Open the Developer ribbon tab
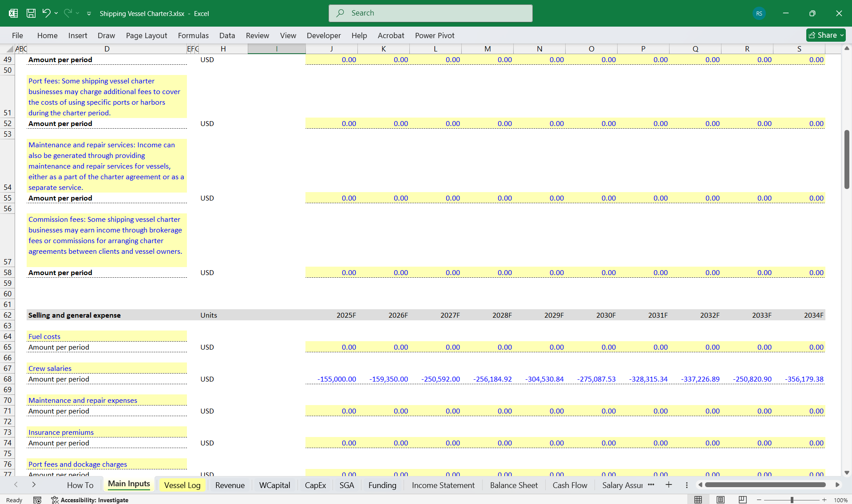852x504 pixels. 324,35
